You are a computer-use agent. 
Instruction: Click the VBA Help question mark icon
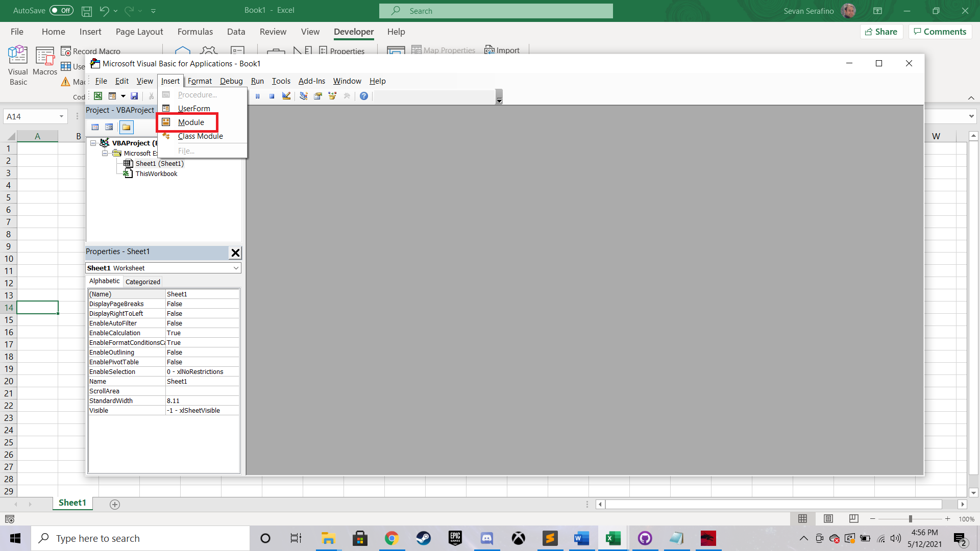(363, 95)
